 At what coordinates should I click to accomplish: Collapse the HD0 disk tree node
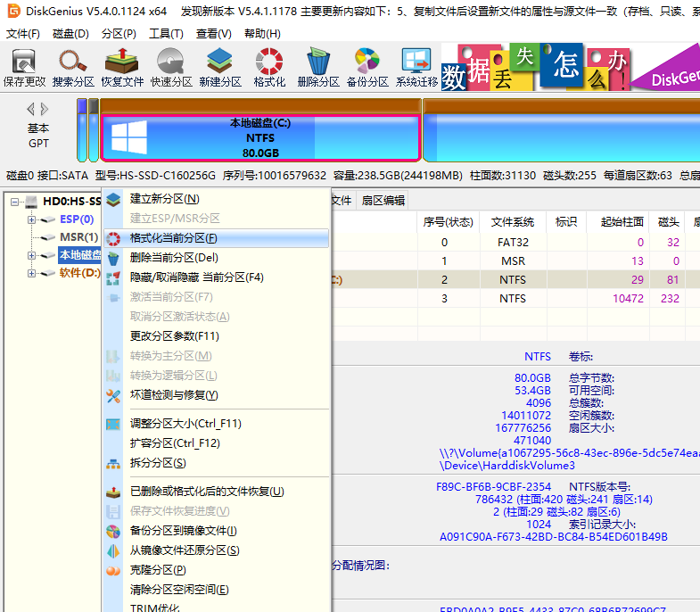tap(15, 202)
